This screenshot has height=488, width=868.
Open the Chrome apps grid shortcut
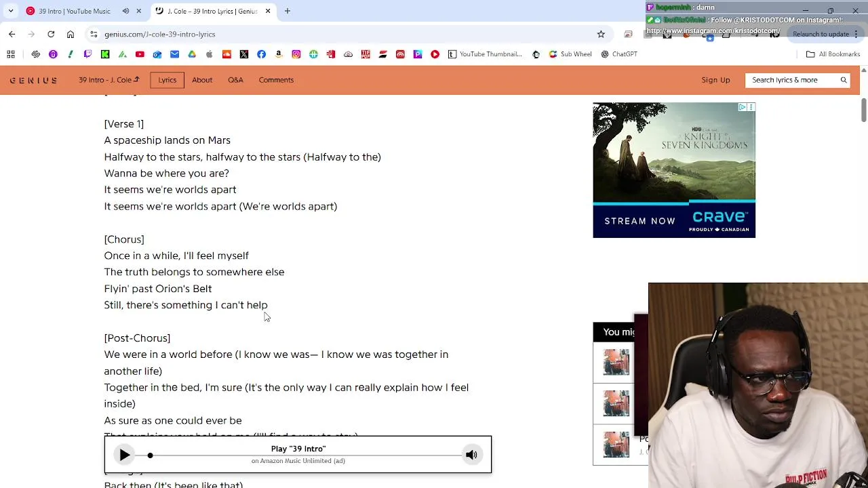point(11,54)
